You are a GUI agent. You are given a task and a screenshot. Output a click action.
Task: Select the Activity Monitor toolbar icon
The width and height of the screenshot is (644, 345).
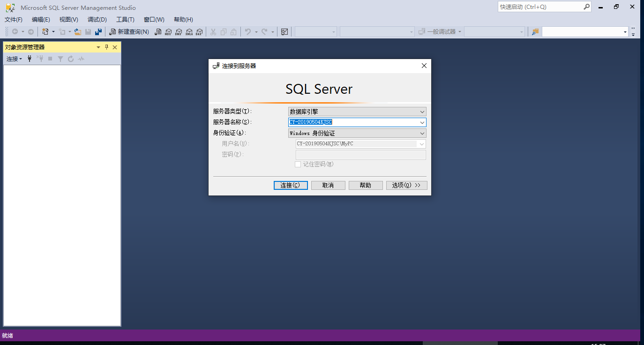[285, 31]
